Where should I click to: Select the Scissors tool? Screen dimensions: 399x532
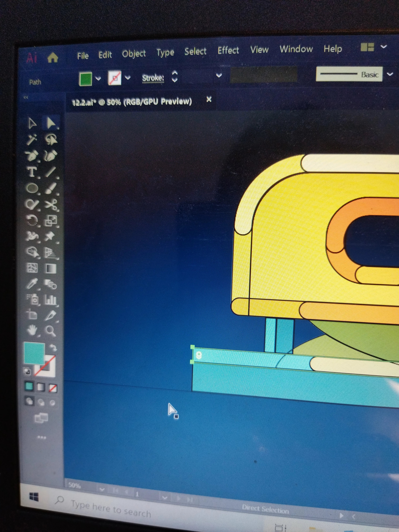click(51, 205)
